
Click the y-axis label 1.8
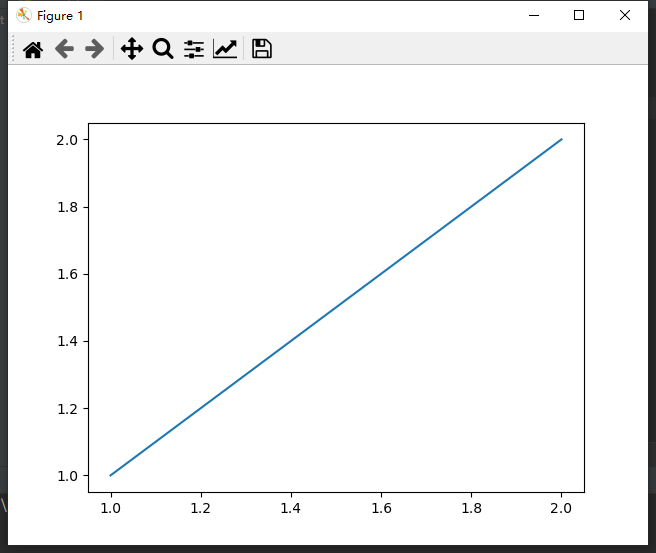67,207
